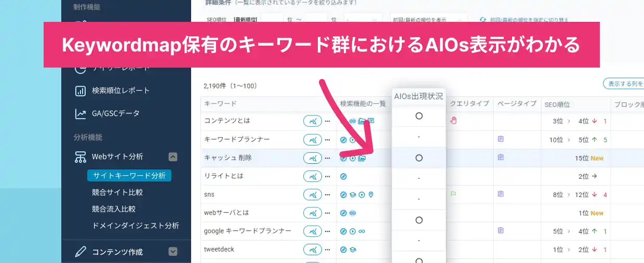Sort by the SEO順位 column header
Viewport: 644px width, 263px height.
click(557, 104)
